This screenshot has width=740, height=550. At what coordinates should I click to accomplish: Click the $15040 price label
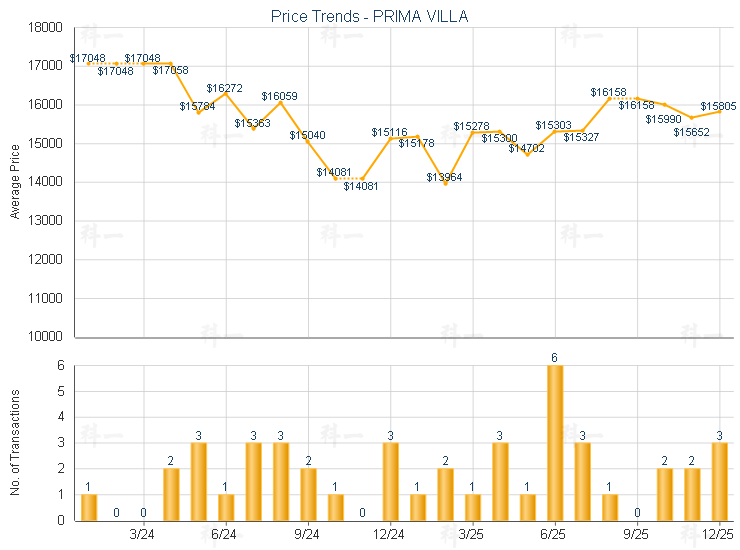[307, 135]
